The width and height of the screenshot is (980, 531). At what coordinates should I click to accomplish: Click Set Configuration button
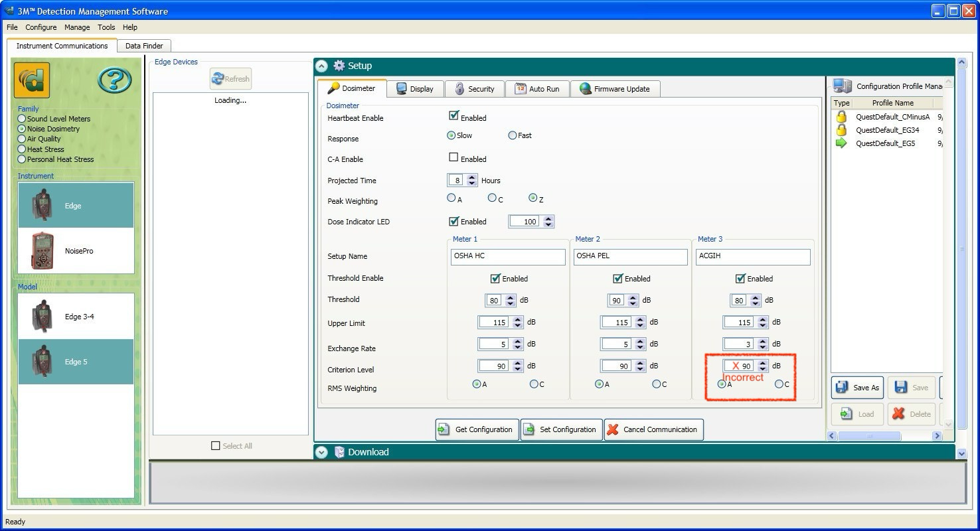(562, 429)
